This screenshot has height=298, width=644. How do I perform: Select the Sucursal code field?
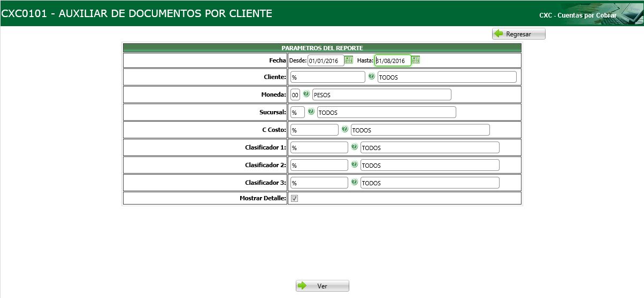click(x=297, y=112)
